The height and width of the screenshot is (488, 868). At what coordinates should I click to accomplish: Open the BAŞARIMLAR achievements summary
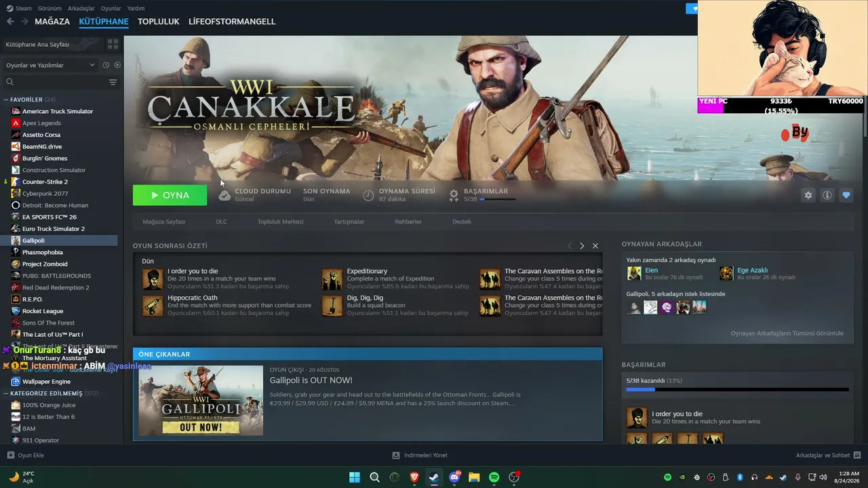(482, 195)
